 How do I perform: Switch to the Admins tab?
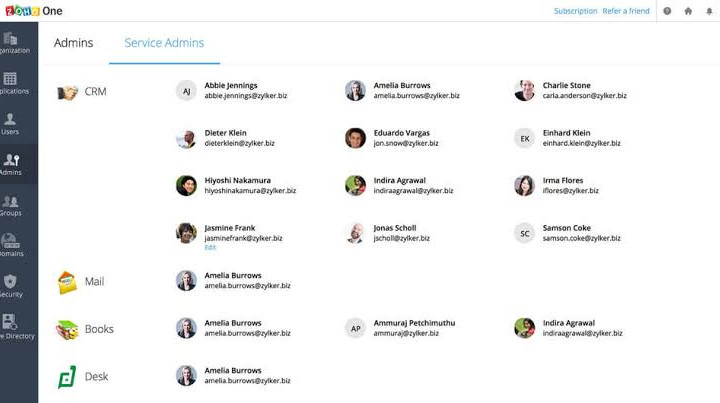click(73, 43)
